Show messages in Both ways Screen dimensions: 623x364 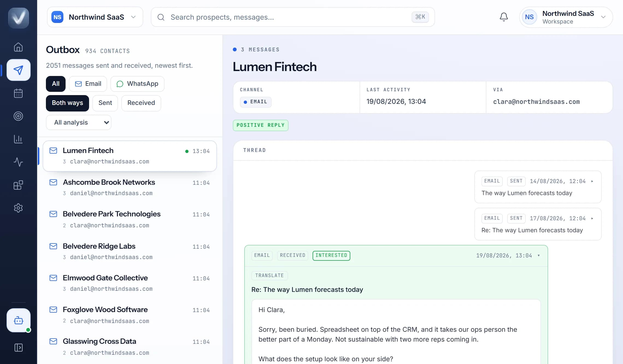click(67, 103)
